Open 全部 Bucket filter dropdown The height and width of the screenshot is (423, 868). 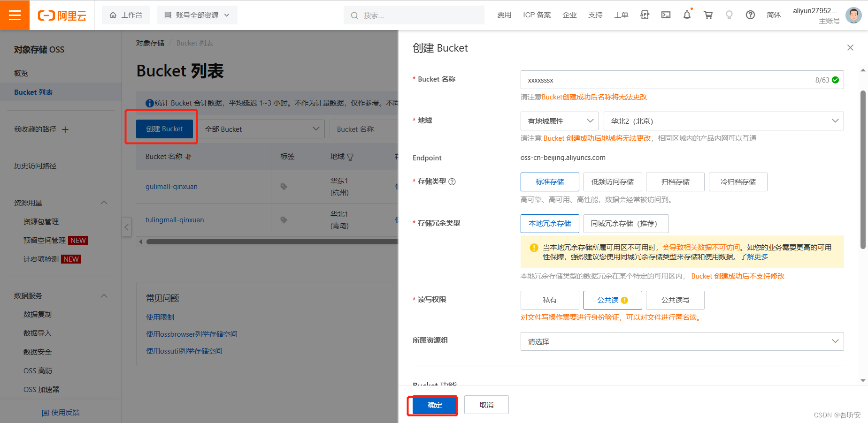pyautogui.click(x=261, y=129)
